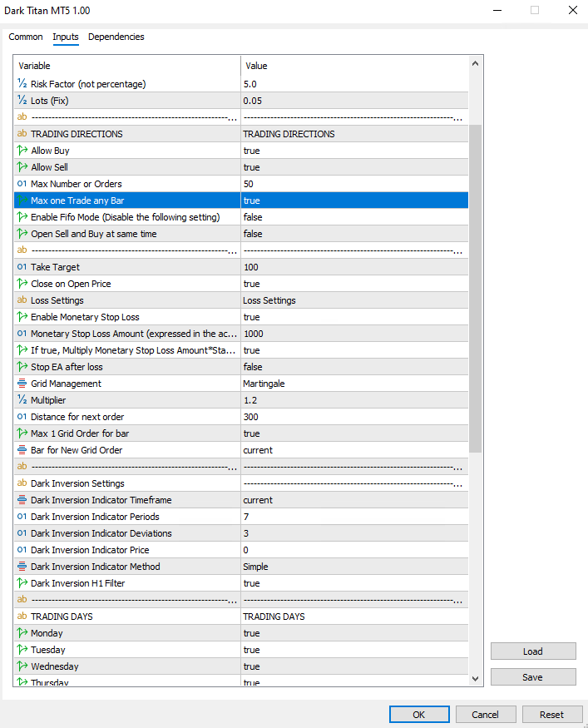Click the Allow Buy boolean arrow icon
This screenshot has height=728, width=588.
click(22, 151)
